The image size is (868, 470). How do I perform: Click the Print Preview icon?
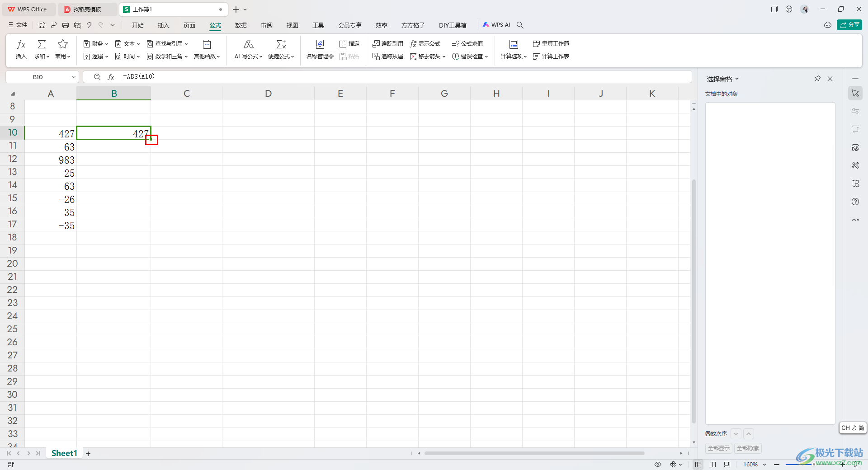[x=77, y=25]
